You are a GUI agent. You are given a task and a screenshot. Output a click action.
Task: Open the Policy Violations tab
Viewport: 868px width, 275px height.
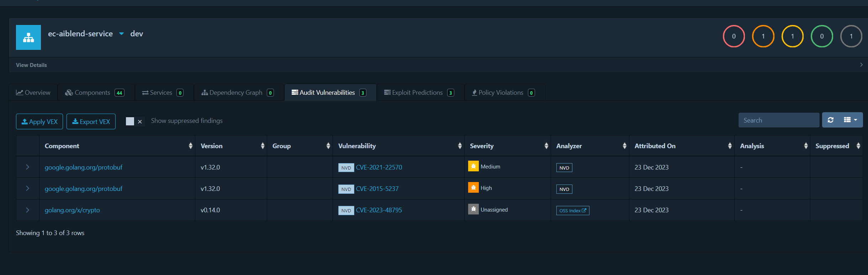(x=505, y=93)
